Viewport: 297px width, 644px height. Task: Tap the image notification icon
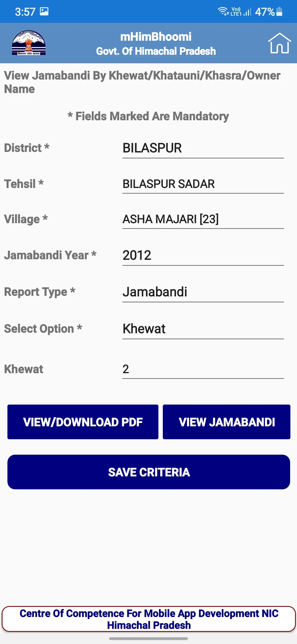tap(44, 12)
